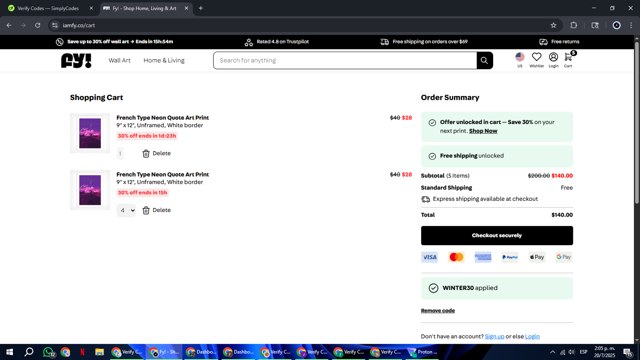The height and width of the screenshot is (360, 640).
Task: Click '30% off ends in 1d:23h' badge
Action: 147,136
